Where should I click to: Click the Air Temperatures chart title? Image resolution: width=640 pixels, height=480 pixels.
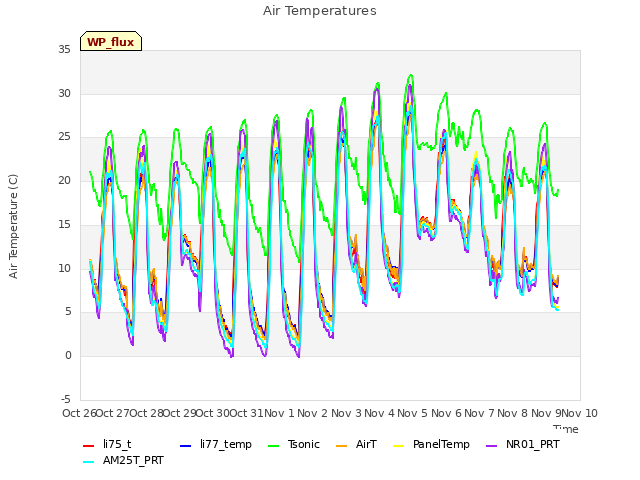tap(320, 11)
